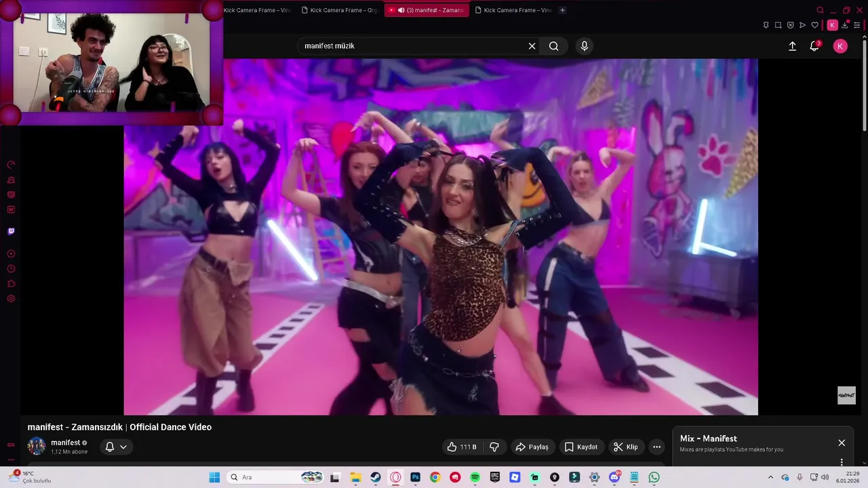This screenshot has height=488, width=868.
Task: Open Opera downloads icon
Action: (x=845, y=25)
